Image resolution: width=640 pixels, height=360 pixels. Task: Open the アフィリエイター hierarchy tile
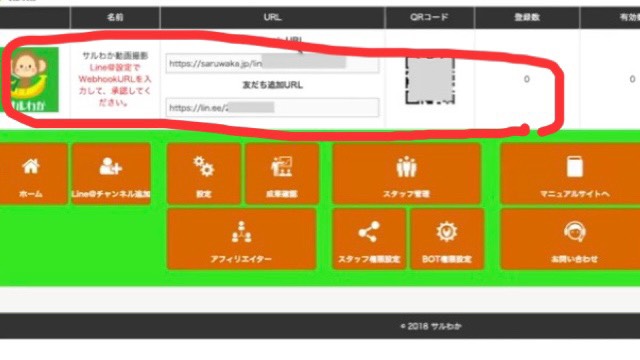[x=242, y=239]
